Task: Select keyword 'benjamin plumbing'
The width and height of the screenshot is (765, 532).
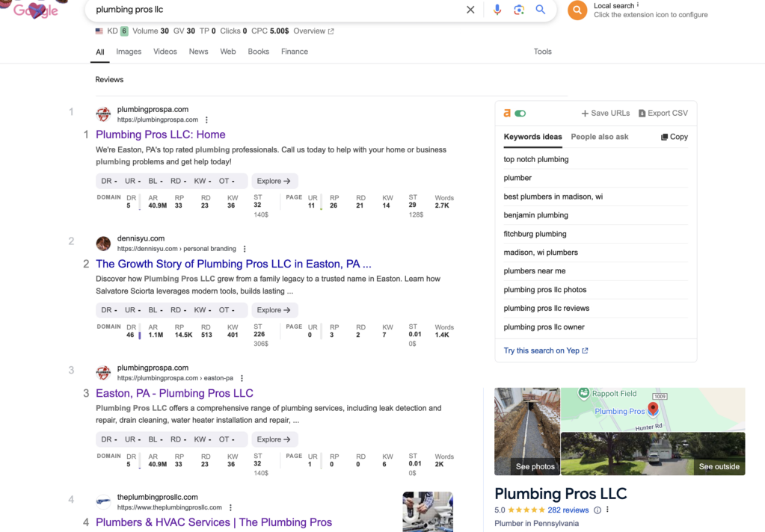Action: click(x=535, y=215)
